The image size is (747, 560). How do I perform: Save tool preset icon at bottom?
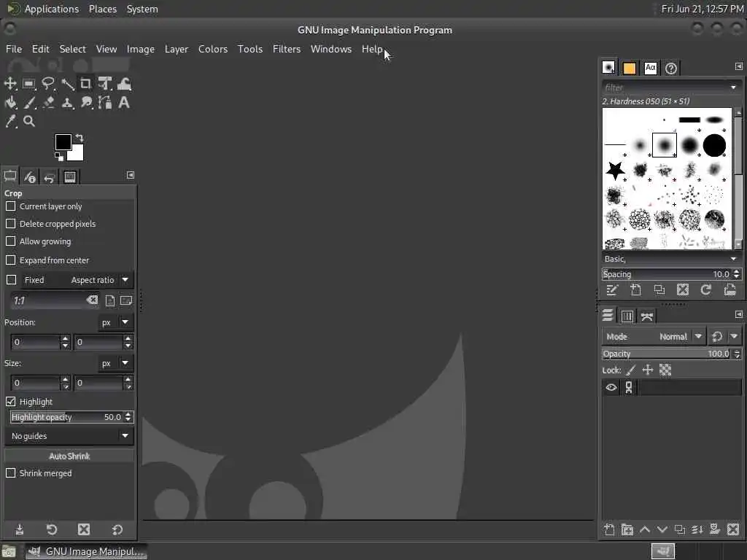[x=20, y=529]
